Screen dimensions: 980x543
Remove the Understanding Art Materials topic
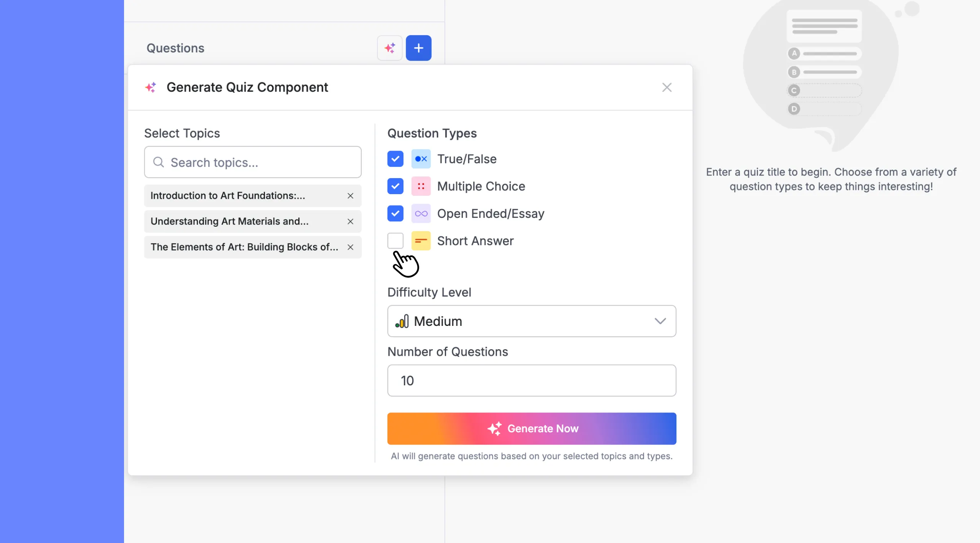point(350,221)
